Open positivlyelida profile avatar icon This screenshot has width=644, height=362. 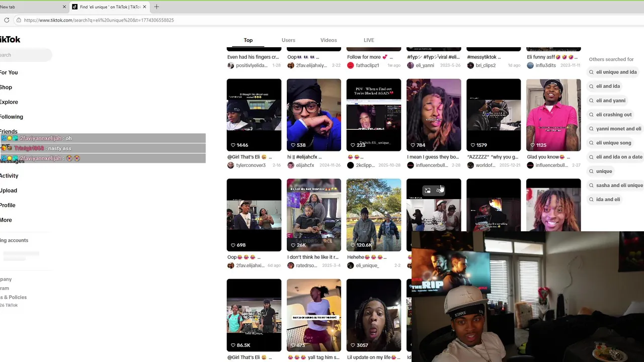pos(230,65)
